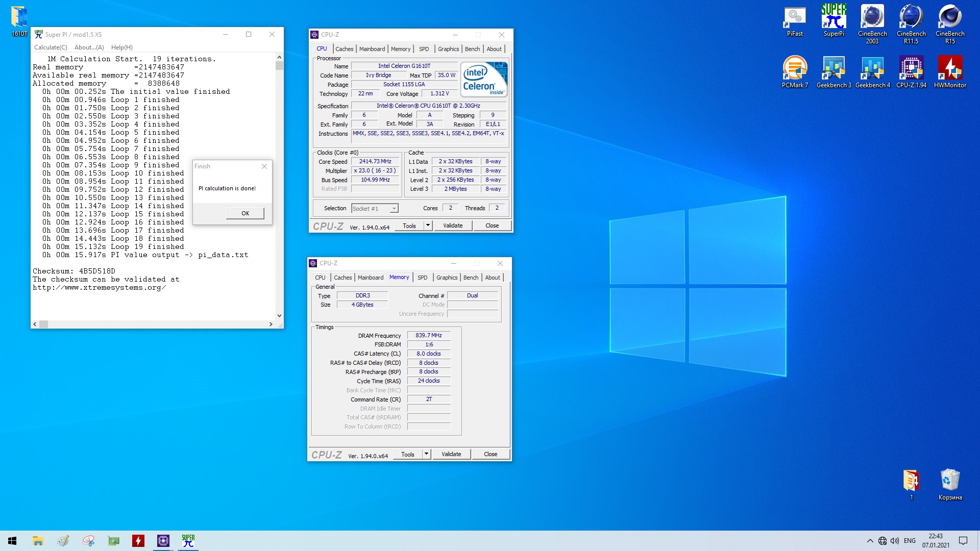Image resolution: width=980 pixels, height=551 pixels.
Task: Open the desktop icon labeled 1
Action: tap(911, 485)
